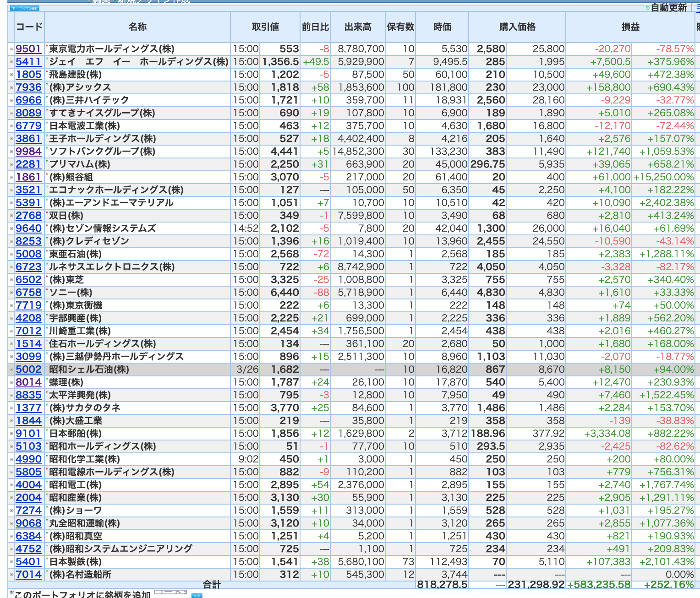Click the 損益 column header
The width and height of the screenshot is (700, 598).
pos(630,27)
